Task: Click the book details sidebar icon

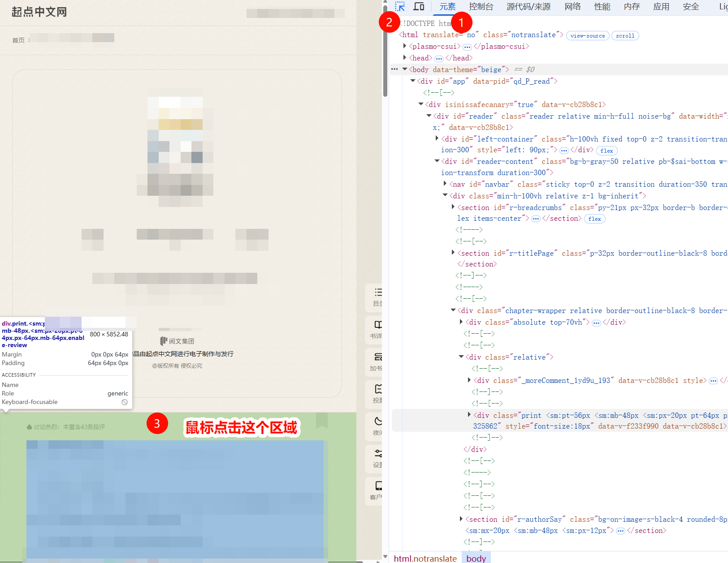Action: point(378,325)
